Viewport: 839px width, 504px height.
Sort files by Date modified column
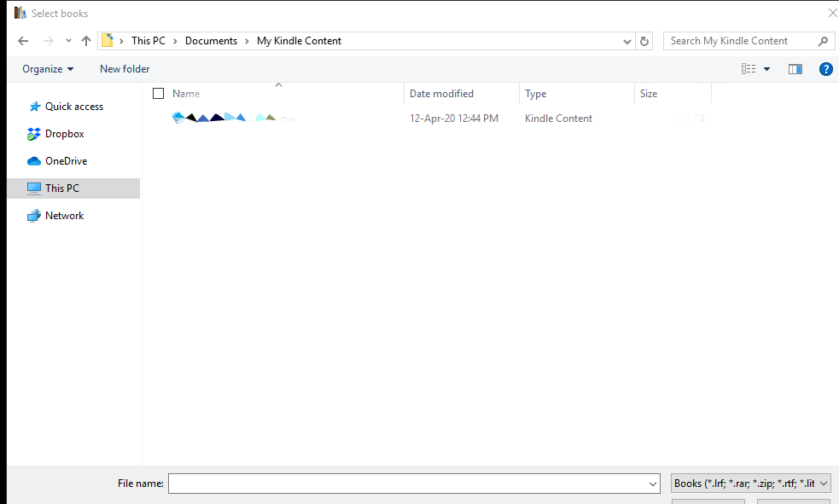click(441, 94)
